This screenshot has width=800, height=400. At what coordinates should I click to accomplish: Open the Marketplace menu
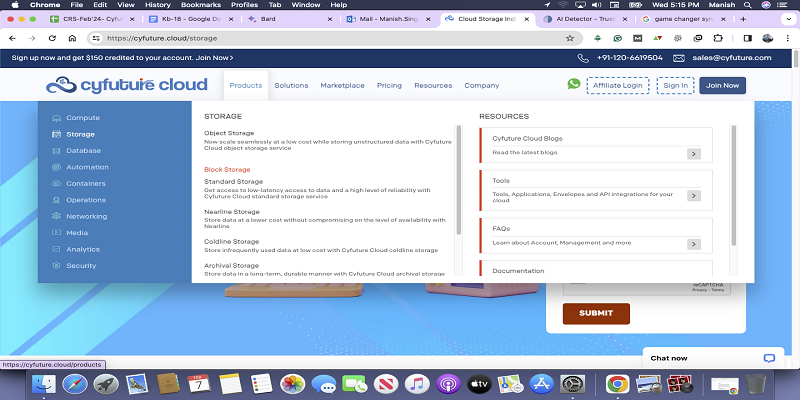coord(342,85)
